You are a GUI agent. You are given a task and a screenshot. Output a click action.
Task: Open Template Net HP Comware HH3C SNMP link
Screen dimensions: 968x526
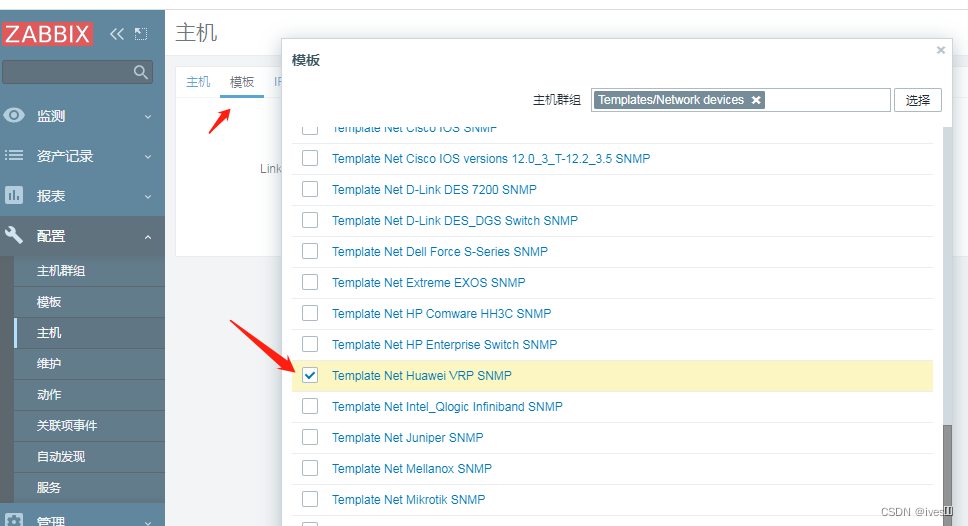pos(441,314)
